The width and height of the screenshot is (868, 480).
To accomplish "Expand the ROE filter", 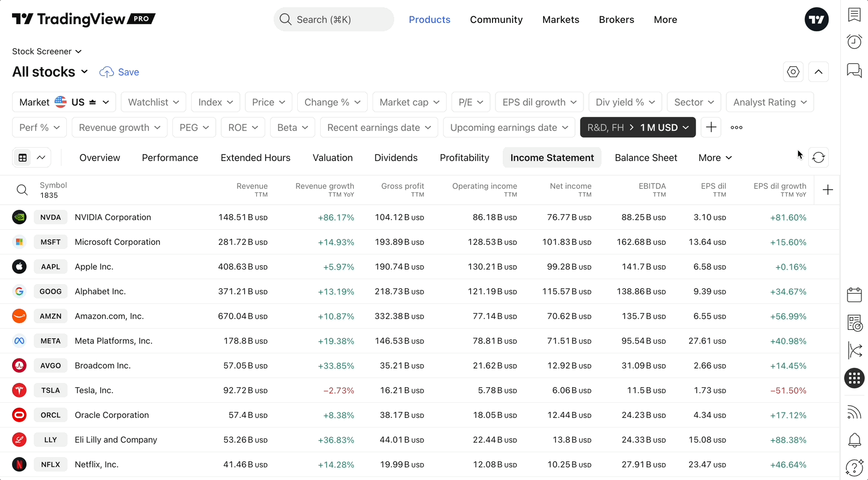I will (x=242, y=127).
